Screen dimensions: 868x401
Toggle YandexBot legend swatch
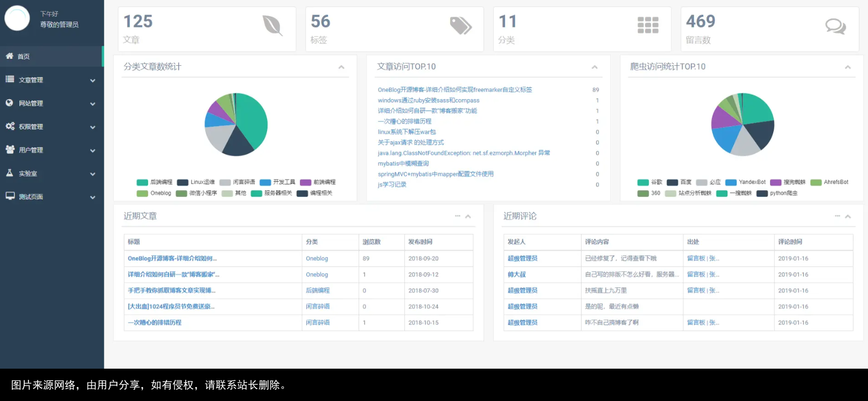(731, 182)
